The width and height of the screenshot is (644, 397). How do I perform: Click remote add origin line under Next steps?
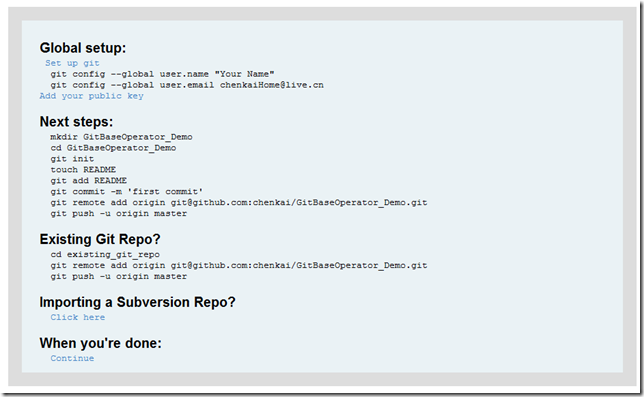click(x=239, y=202)
